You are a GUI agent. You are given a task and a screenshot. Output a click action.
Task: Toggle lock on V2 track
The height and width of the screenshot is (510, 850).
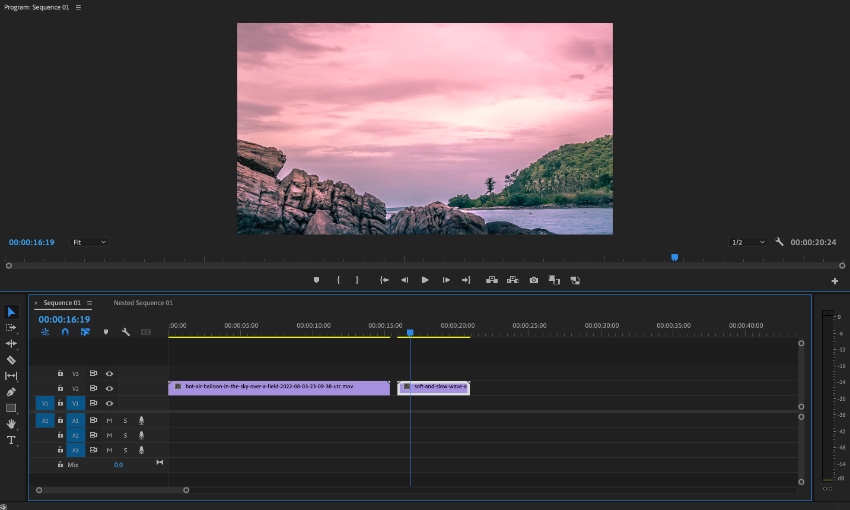(x=60, y=389)
